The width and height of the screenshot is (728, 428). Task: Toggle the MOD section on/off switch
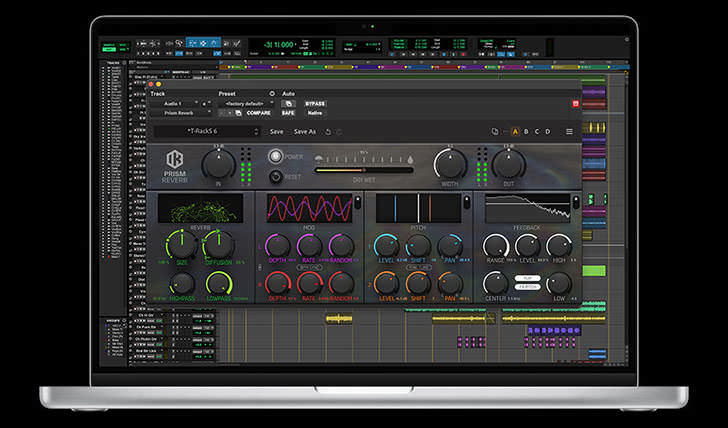tap(358, 202)
